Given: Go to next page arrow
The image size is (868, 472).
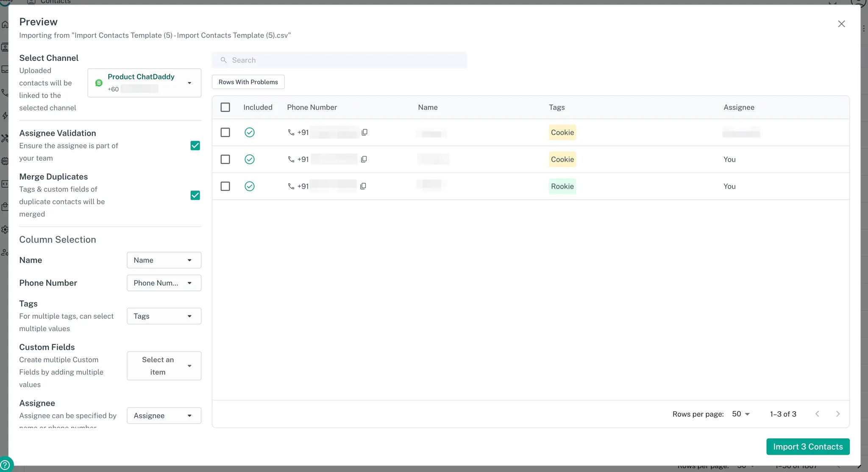Looking at the screenshot, I should [837, 414].
